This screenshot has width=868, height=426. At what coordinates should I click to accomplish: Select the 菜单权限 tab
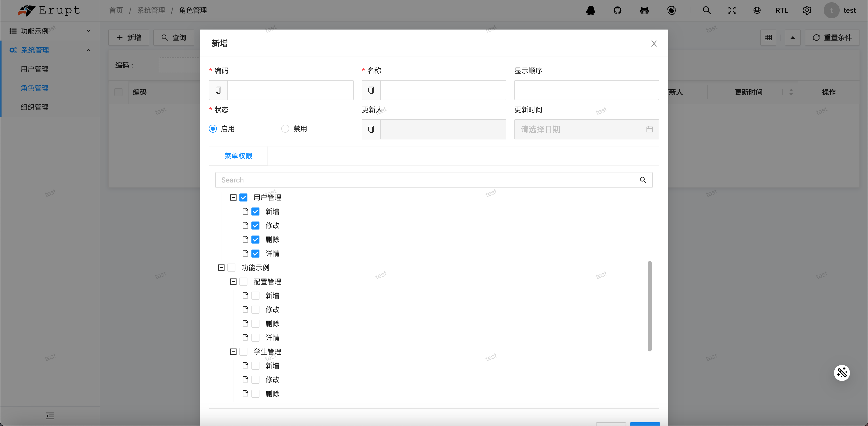238,156
